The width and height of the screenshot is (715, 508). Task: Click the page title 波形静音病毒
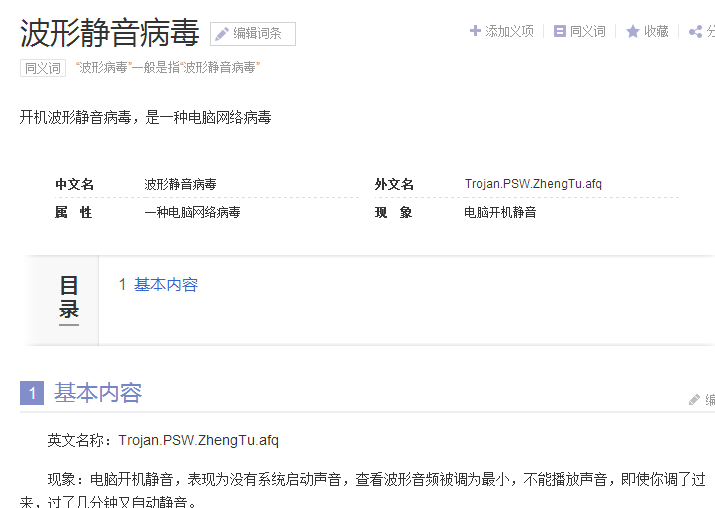click(110, 33)
